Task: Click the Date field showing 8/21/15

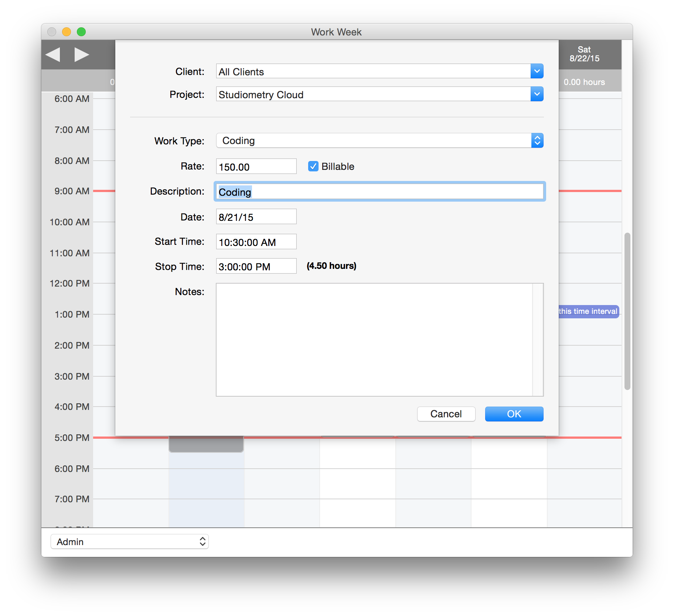Action: coord(256,217)
